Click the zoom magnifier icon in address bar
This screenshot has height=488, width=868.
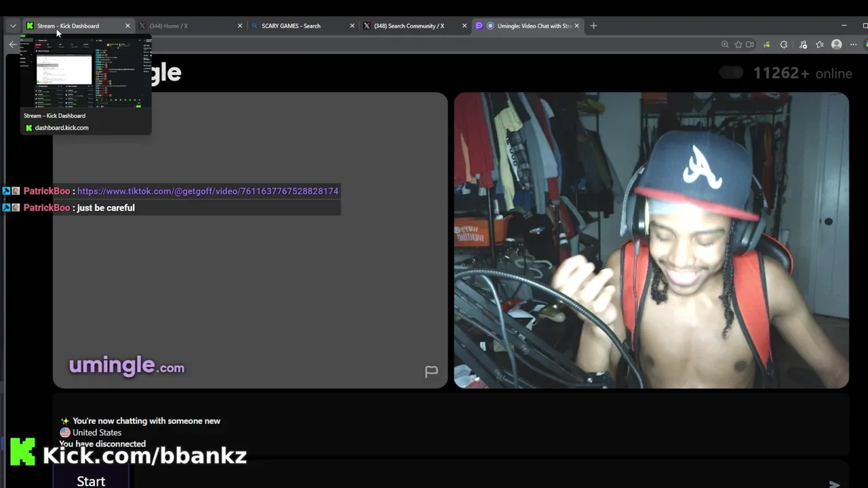coord(725,44)
